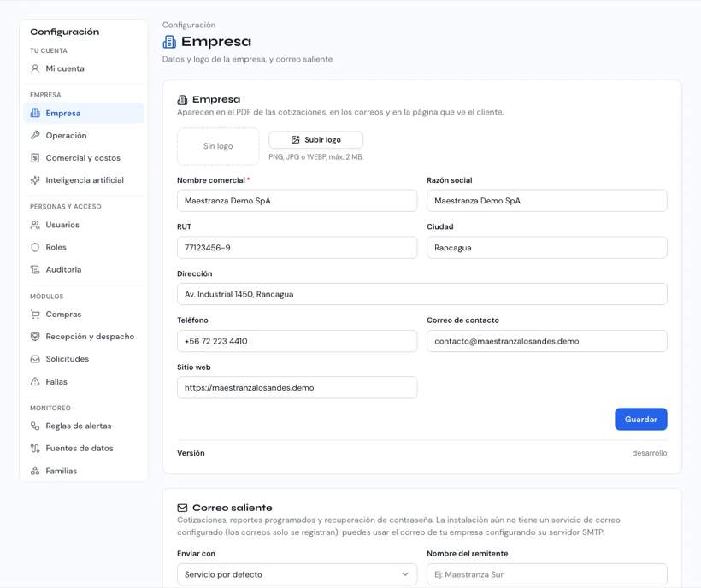The height and width of the screenshot is (588, 701).
Task: Click the Teléfono field
Action: (297, 341)
